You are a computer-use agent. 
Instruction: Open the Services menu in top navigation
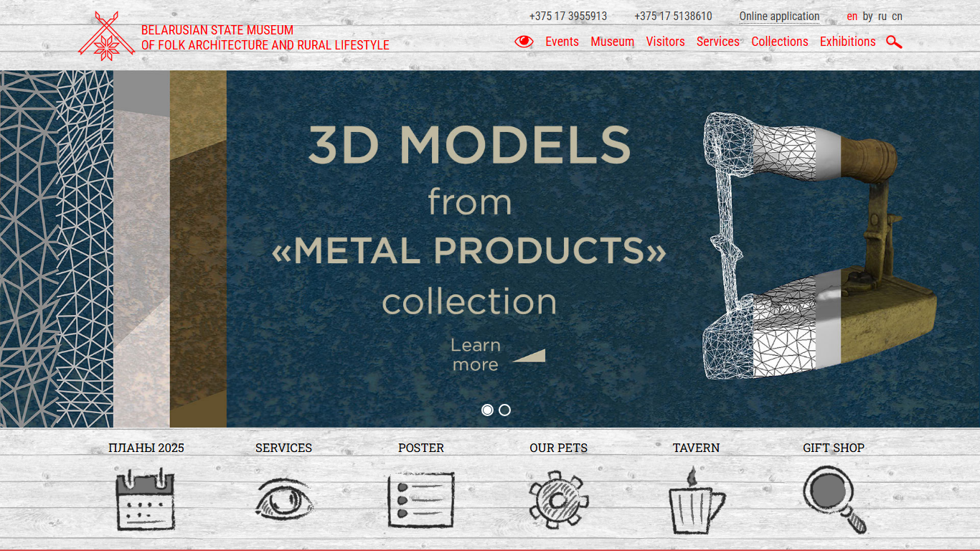click(x=717, y=42)
